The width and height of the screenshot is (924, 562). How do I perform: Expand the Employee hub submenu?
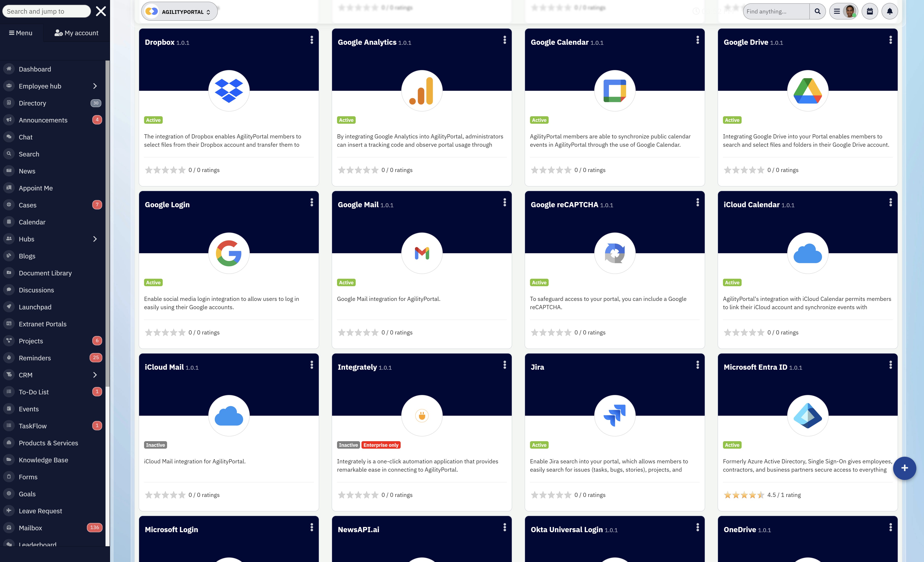(95, 86)
